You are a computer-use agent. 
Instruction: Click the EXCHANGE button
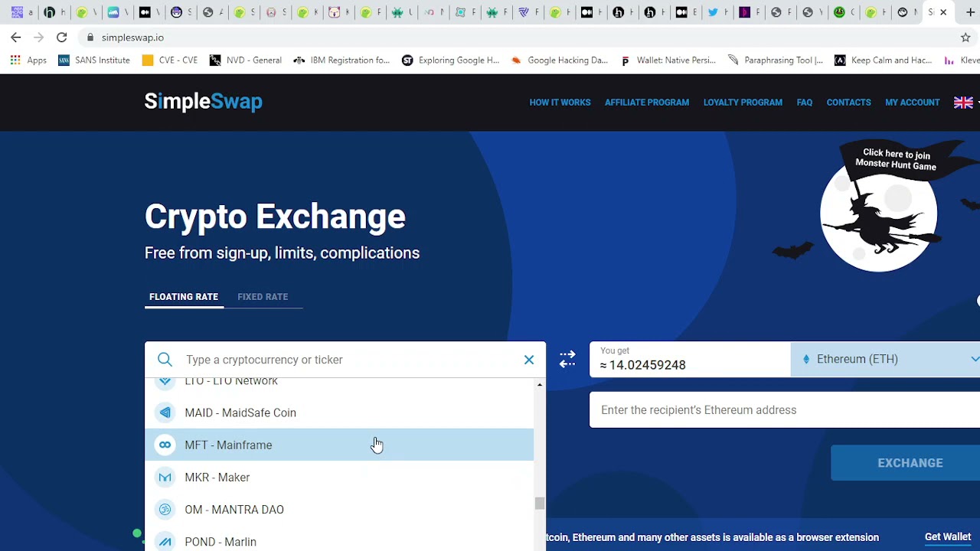point(906,463)
